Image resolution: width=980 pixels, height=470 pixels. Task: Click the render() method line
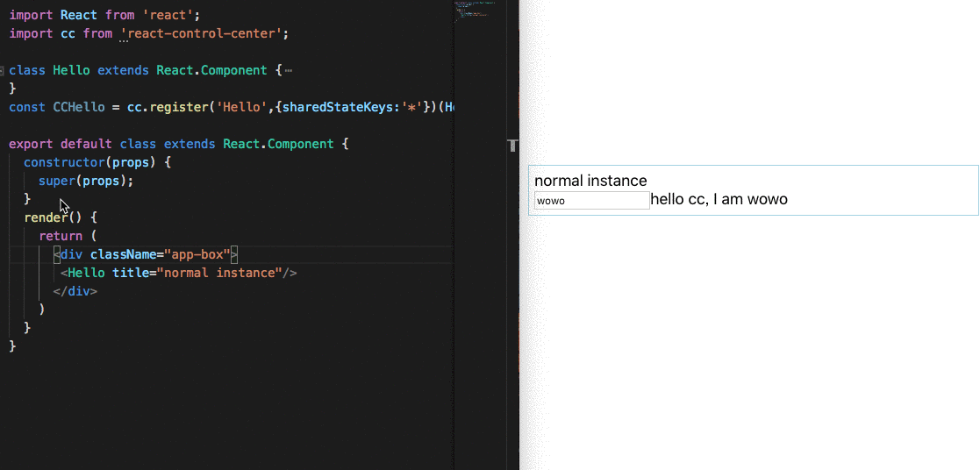[x=61, y=218]
